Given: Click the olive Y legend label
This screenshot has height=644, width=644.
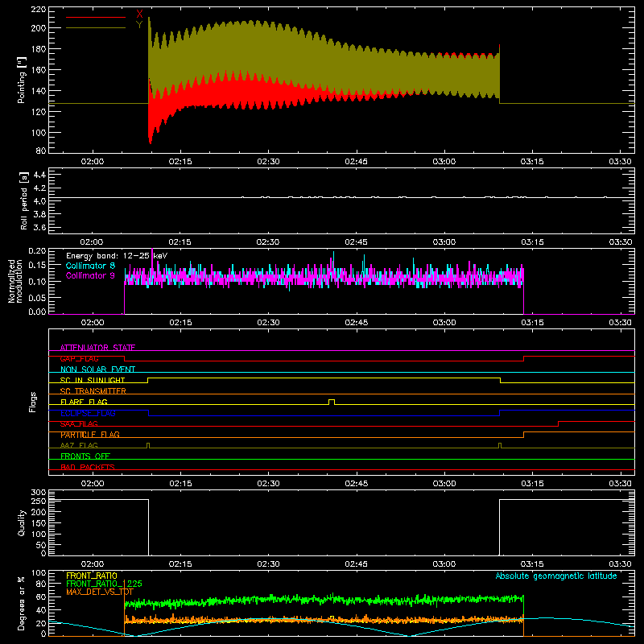Looking at the screenshot, I should (139, 25).
